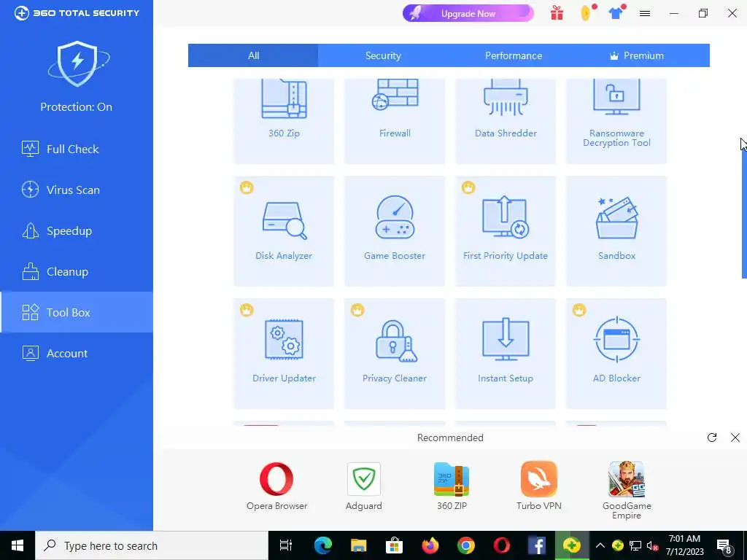Viewport: 747px width, 560px height.
Task: Open Microsoft Edge from taskbar
Action: pos(322,545)
